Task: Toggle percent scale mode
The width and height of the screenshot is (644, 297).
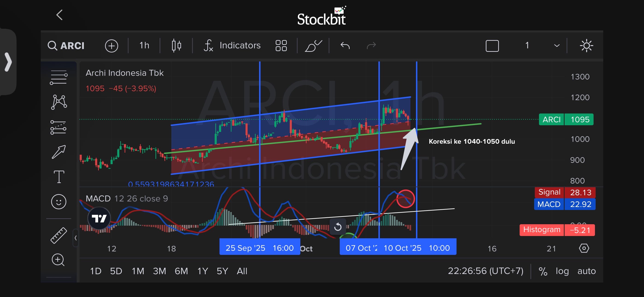Action: (543, 271)
